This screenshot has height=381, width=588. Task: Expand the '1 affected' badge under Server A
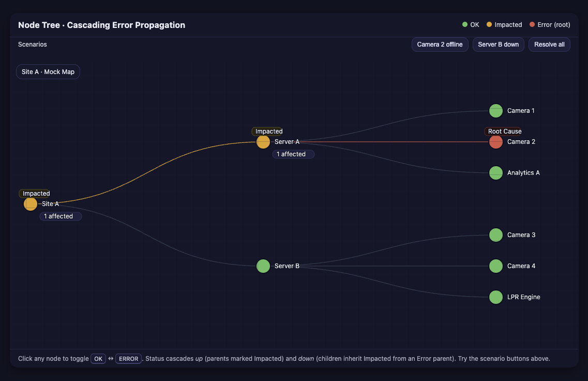click(293, 154)
